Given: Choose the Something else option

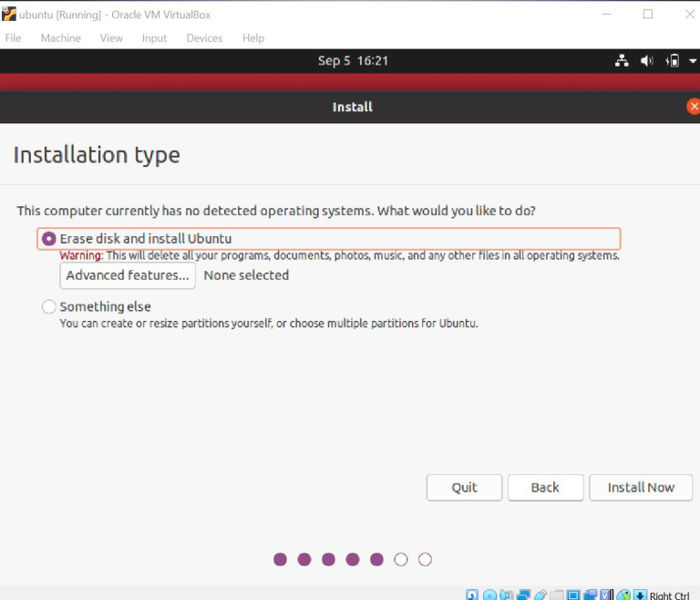Looking at the screenshot, I should click(49, 307).
